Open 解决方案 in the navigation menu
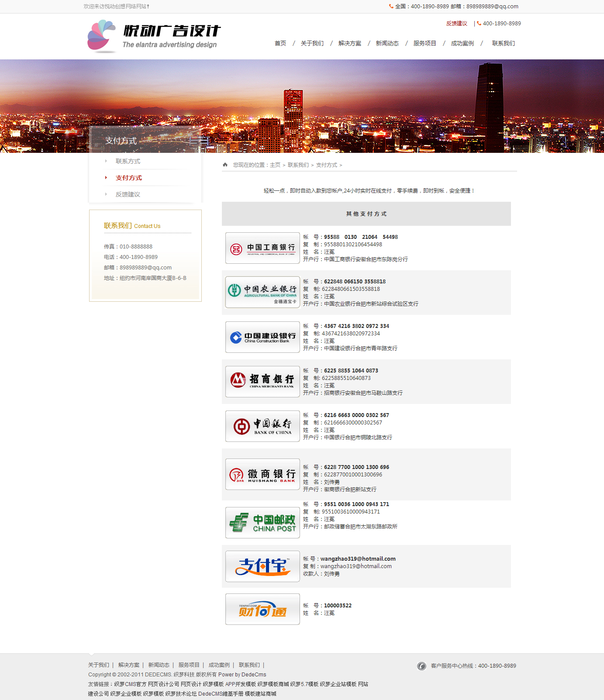This screenshot has height=700, width=604. point(350,43)
